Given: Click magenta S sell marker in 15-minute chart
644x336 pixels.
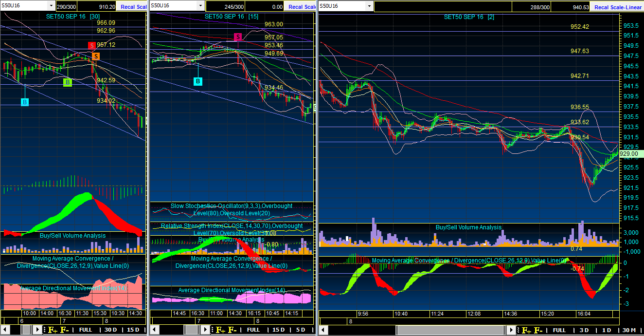Looking at the screenshot, I should (238, 37).
